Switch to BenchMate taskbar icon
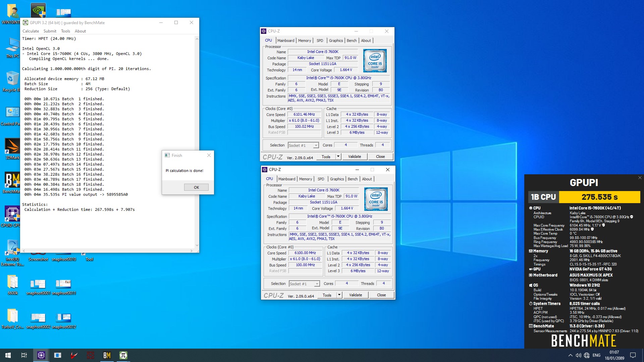Viewport: 644px width, 362px height. click(x=107, y=355)
